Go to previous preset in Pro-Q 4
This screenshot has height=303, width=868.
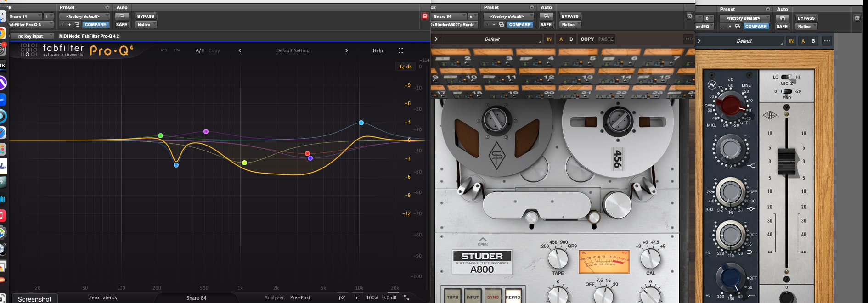(240, 50)
